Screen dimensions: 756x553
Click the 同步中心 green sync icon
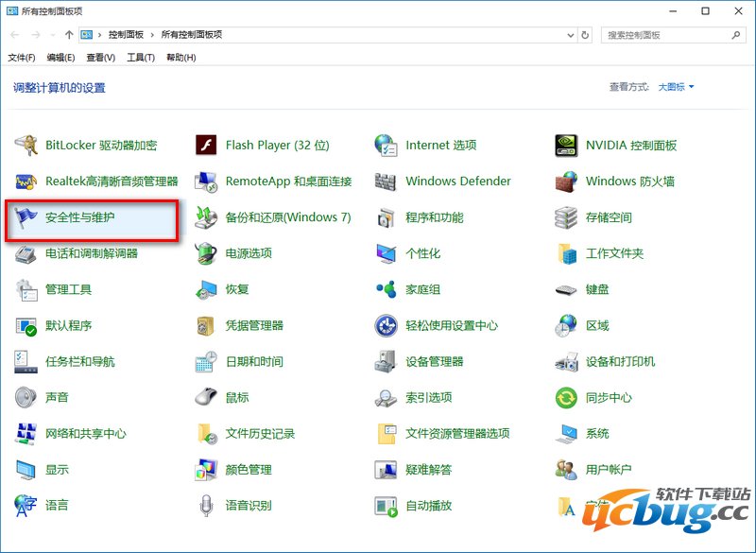pos(566,397)
